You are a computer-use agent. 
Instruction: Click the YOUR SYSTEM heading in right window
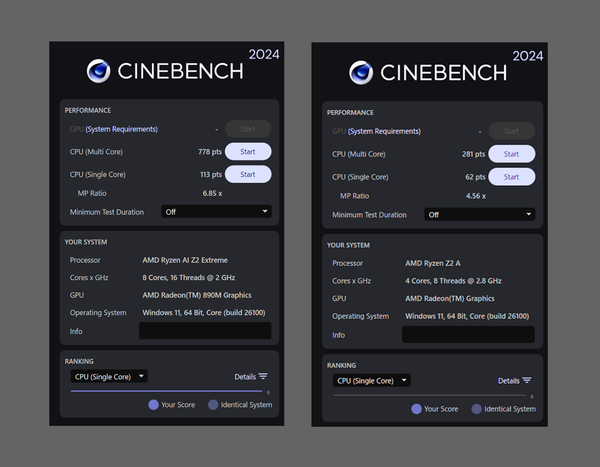coord(348,245)
